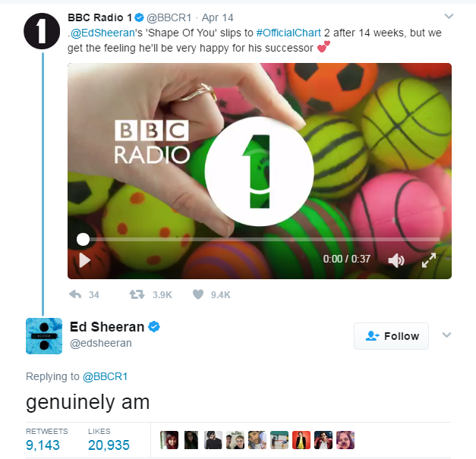
Task: Click the first liker's avatar thumbnail
Action: [169, 440]
